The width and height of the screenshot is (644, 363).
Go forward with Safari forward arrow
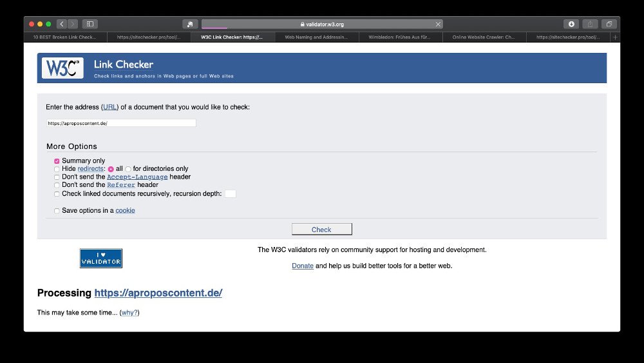tap(73, 25)
